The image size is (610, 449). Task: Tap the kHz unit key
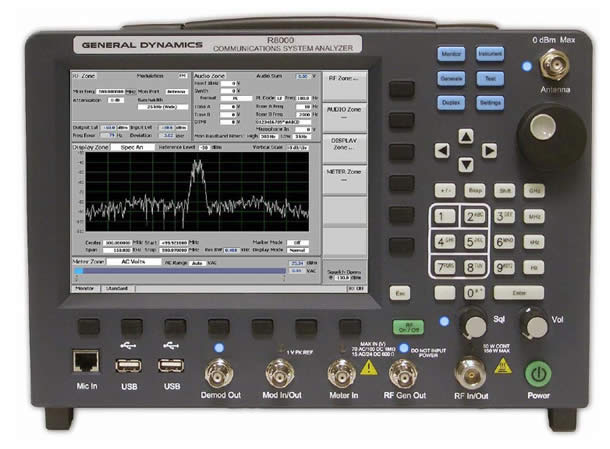pyautogui.click(x=534, y=242)
